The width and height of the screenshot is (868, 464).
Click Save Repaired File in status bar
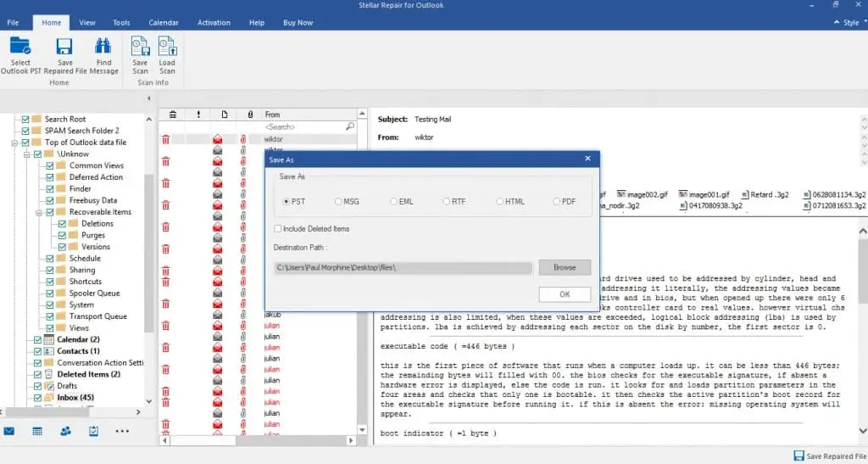click(x=830, y=456)
